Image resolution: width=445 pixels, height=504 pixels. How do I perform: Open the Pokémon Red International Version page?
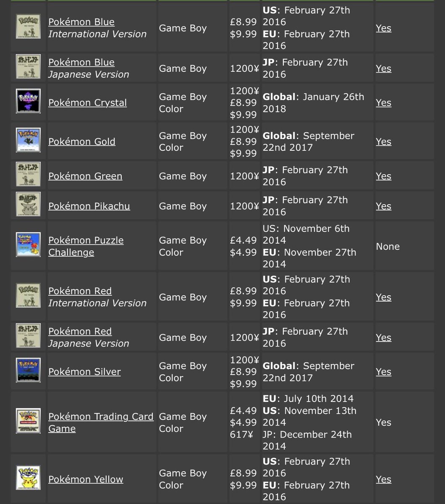pyautogui.click(x=80, y=291)
